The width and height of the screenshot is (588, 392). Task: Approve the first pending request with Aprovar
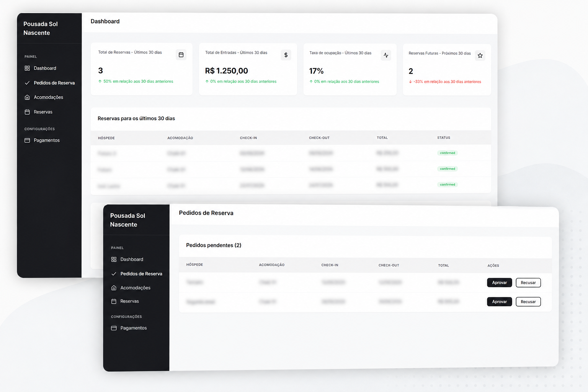(500, 283)
